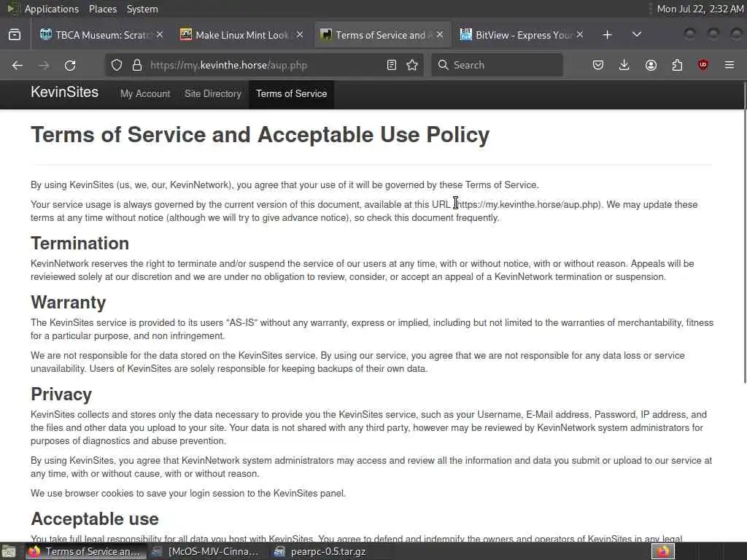Click the Search input box
The width and height of the screenshot is (747, 560).
[x=498, y=65]
